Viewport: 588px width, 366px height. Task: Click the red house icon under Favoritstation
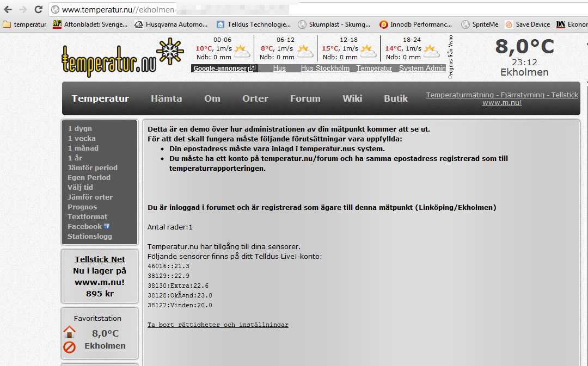coord(69,332)
